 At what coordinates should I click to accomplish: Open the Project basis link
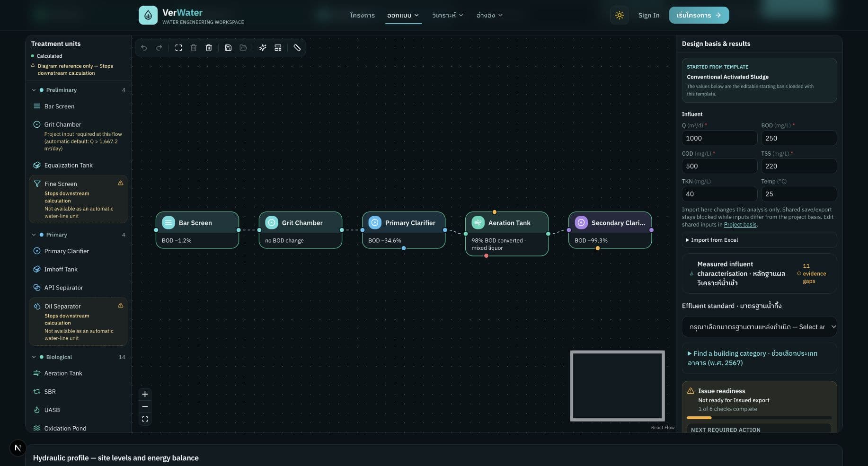[740, 225]
